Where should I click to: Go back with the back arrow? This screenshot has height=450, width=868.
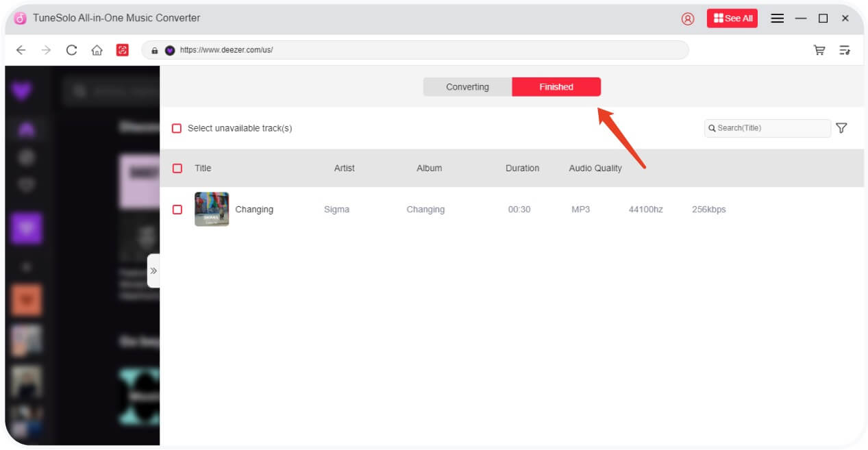[x=21, y=50]
